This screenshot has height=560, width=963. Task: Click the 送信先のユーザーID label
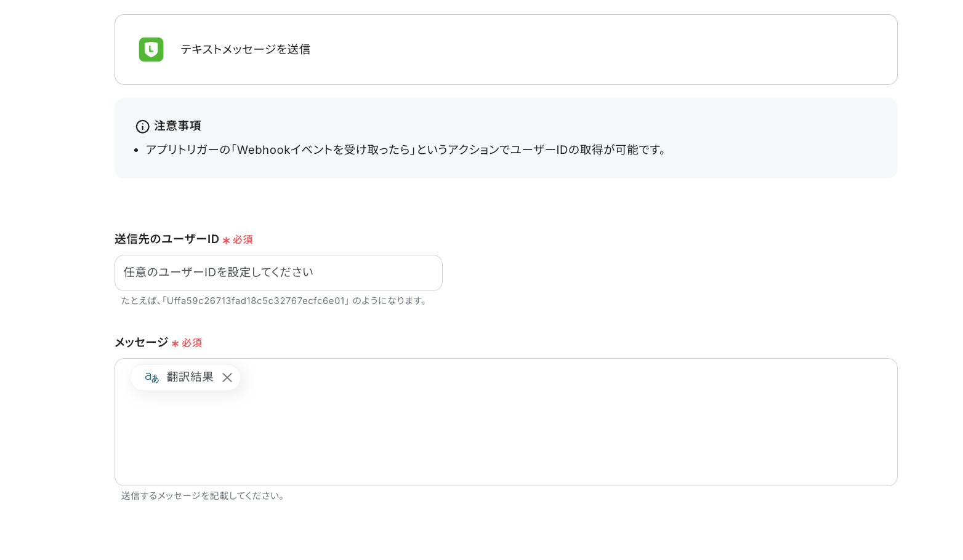[x=166, y=239]
